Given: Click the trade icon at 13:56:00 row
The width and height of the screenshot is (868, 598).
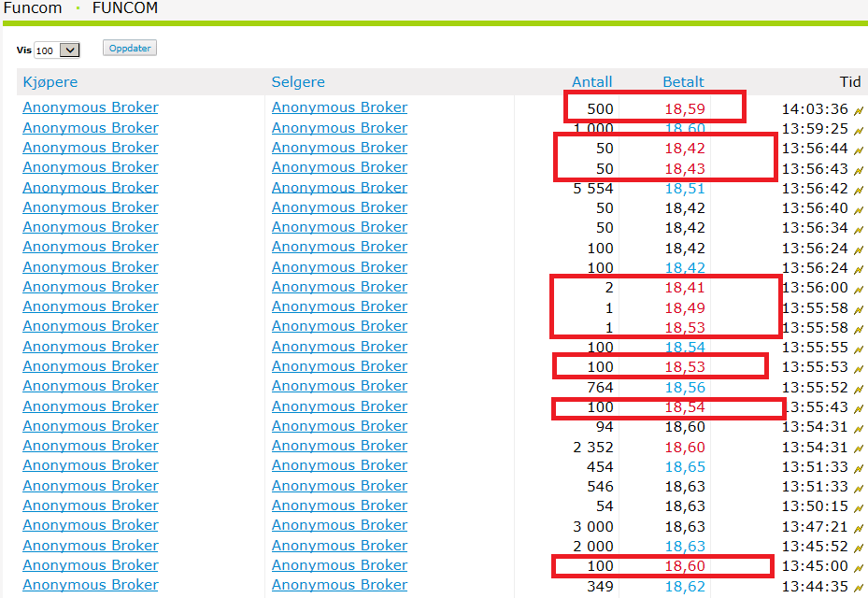Looking at the screenshot, I should 859,288.
